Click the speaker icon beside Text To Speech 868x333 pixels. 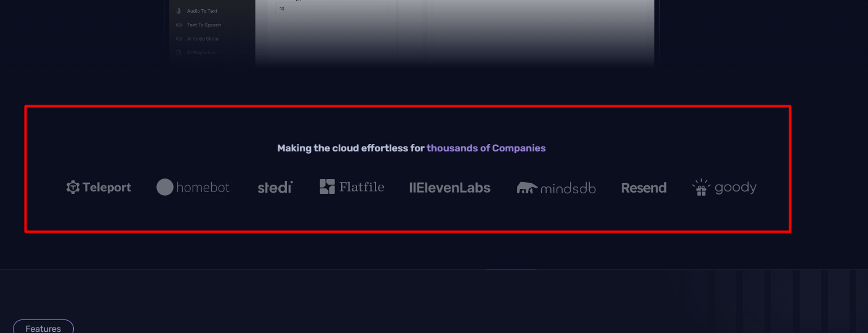pos(179,25)
